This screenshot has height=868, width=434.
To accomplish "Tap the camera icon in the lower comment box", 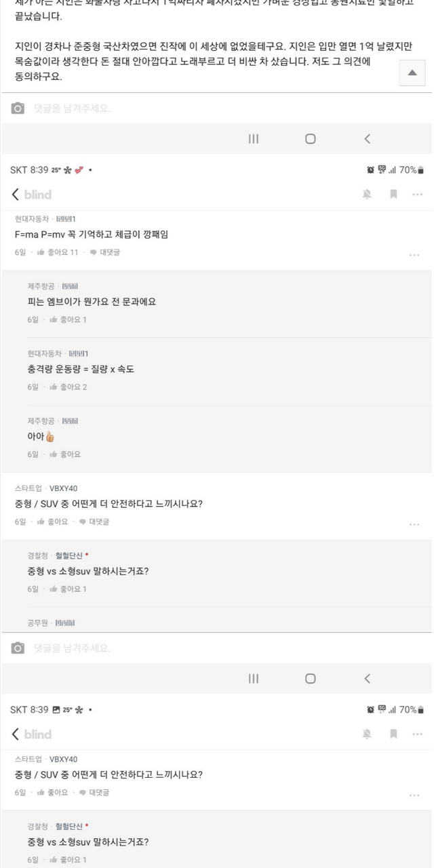I will [18, 648].
